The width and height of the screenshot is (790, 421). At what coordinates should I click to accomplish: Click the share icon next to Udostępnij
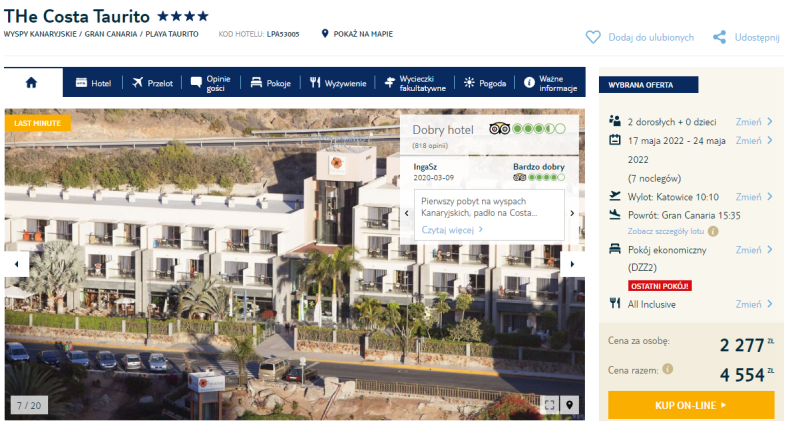719,37
